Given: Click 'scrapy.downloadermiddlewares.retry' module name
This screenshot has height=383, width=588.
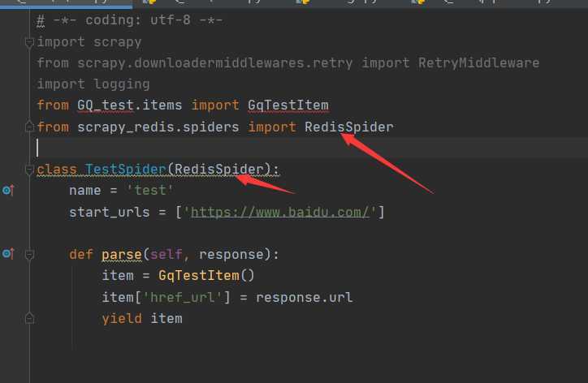Looking at the screenshot, I should coord(215,63).
